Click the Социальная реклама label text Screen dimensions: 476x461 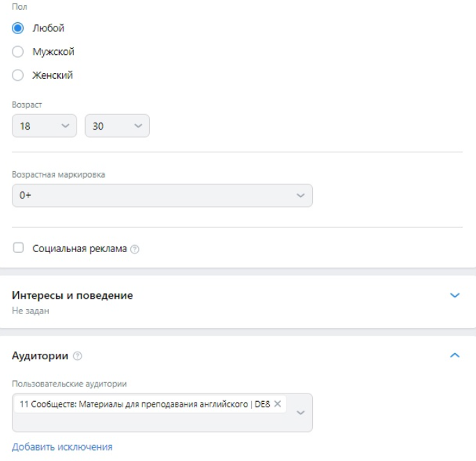click(x=79, y=249)
